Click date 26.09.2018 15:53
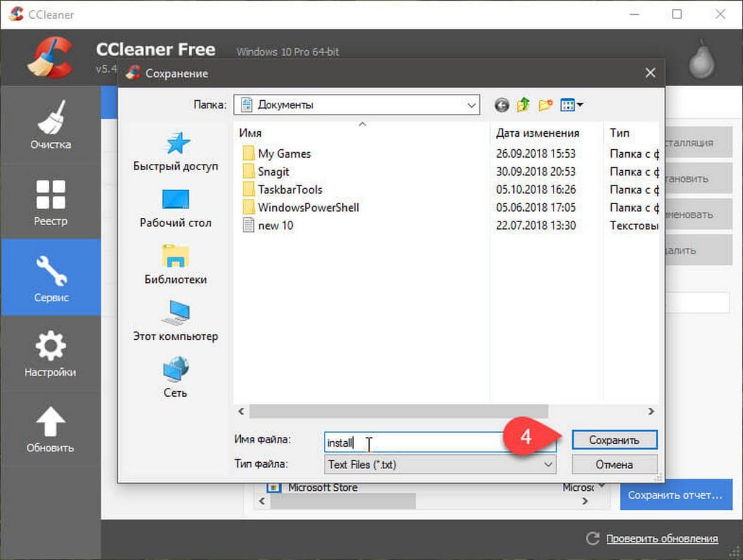This screenshot has height=560, width=743. 536,153
